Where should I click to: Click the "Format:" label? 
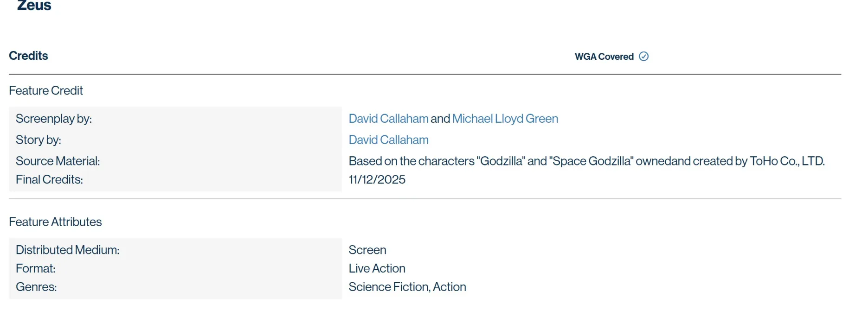[x=35, y=268]
